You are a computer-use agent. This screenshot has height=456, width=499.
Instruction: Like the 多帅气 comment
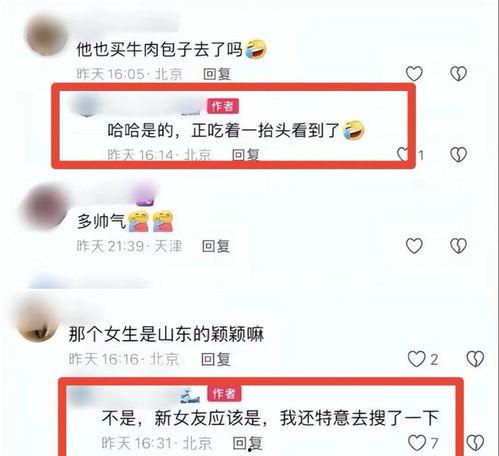coord(414,246)
